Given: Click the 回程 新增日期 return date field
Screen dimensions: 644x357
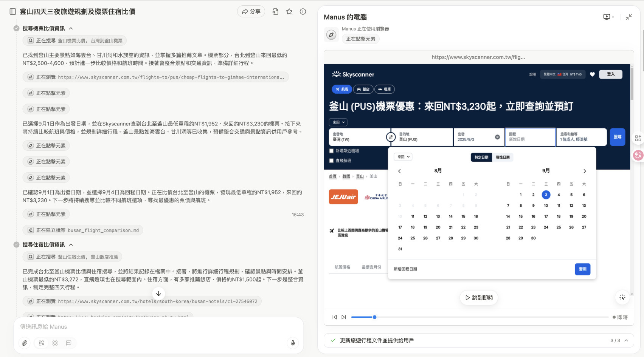Looking at the screenshot, I should tap(530, 137).
